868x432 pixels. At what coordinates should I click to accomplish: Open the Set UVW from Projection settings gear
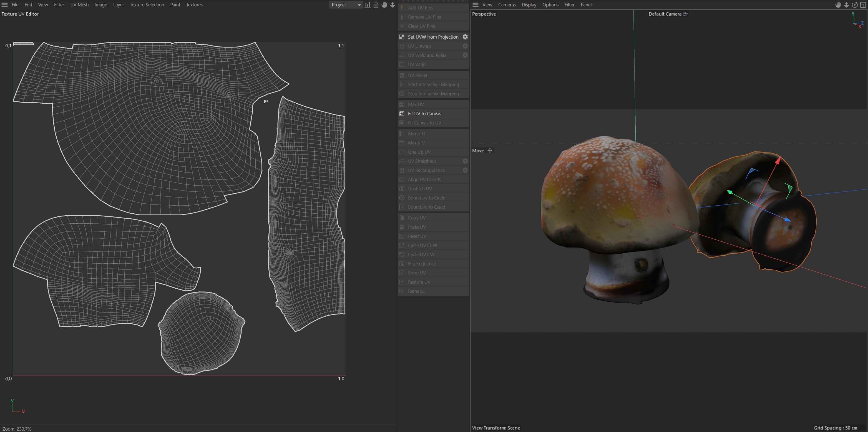[x=465, y=37]
